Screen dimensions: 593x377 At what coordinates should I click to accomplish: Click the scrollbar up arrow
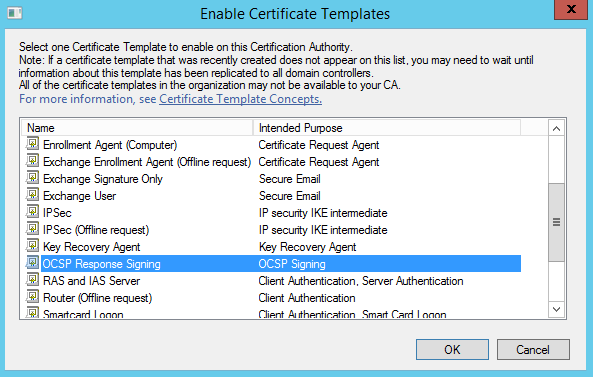pyautogui.click(x=556, y=129)
